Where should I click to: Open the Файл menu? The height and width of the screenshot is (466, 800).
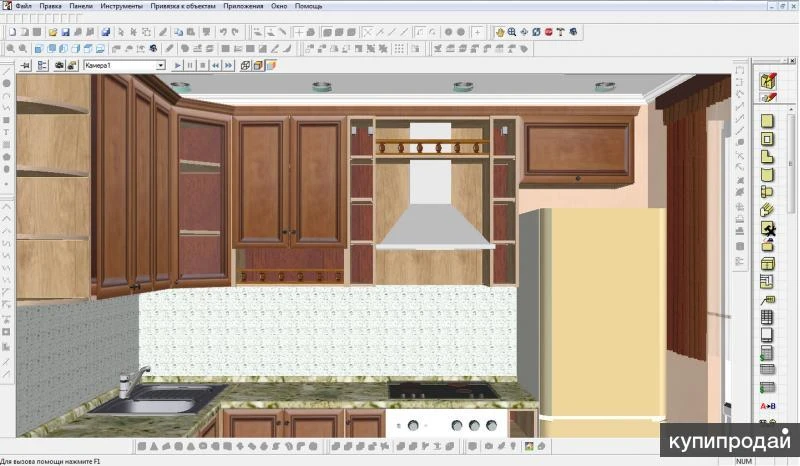point(23,6)
